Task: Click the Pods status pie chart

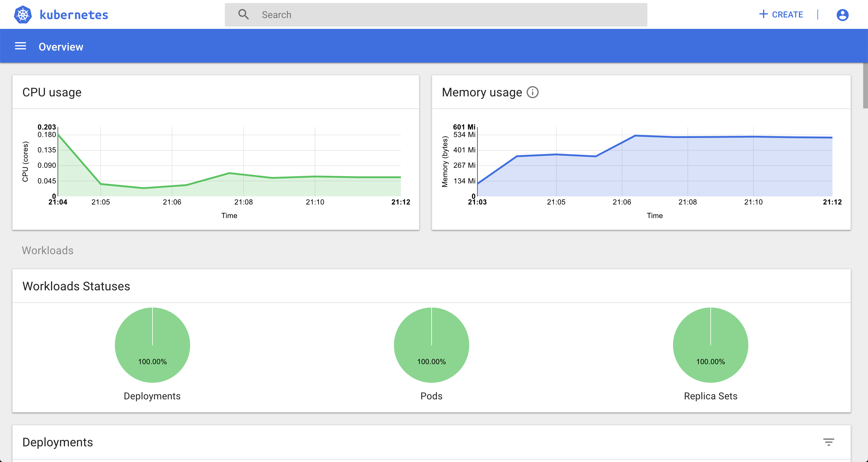Action: [431, 345]
